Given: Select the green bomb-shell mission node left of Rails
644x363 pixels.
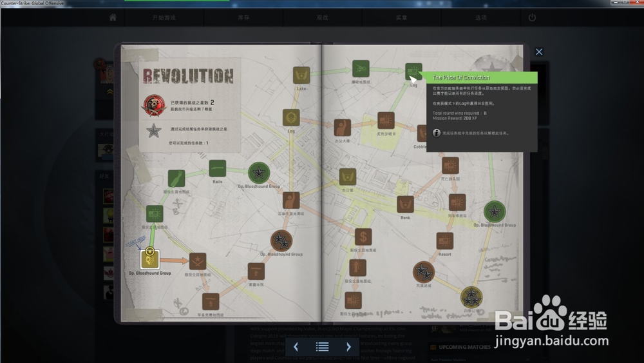Looking at the screenshot, I should click(176, 179).
